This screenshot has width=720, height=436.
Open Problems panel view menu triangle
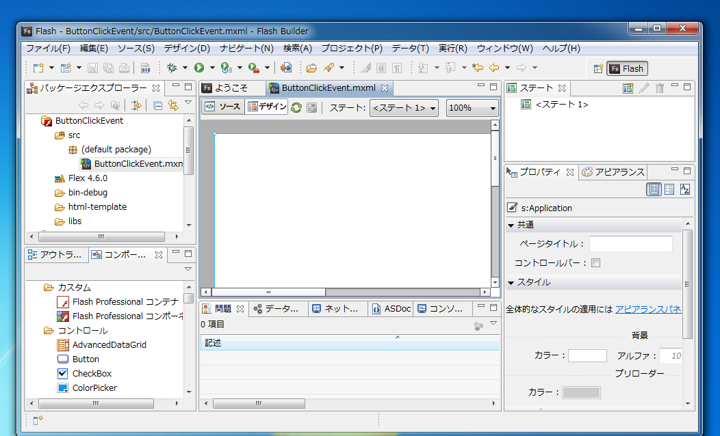494,324
